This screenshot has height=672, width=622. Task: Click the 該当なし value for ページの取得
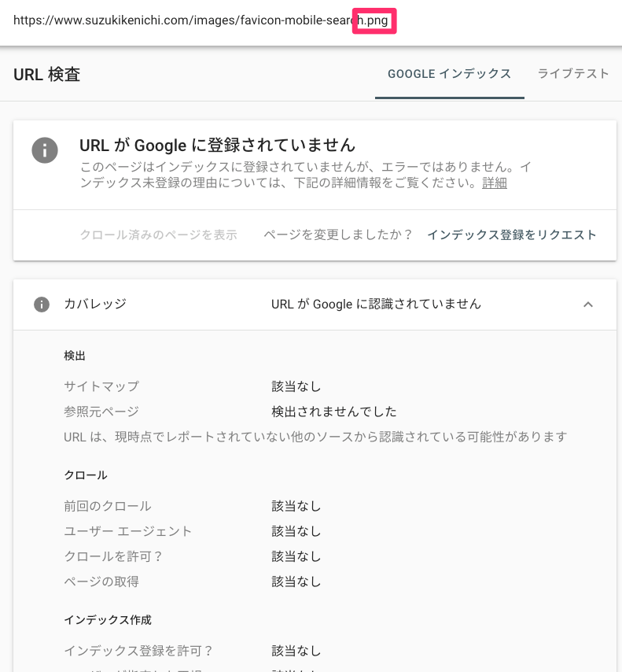point(296,582)
